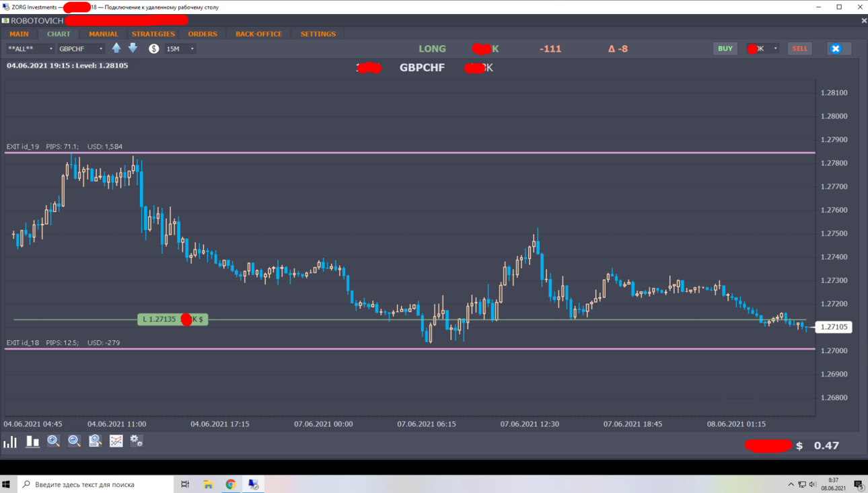Click the 0.47 balance value
Image resolution: width=868 pixels, height=493 pixels.
tap(826, 446)
